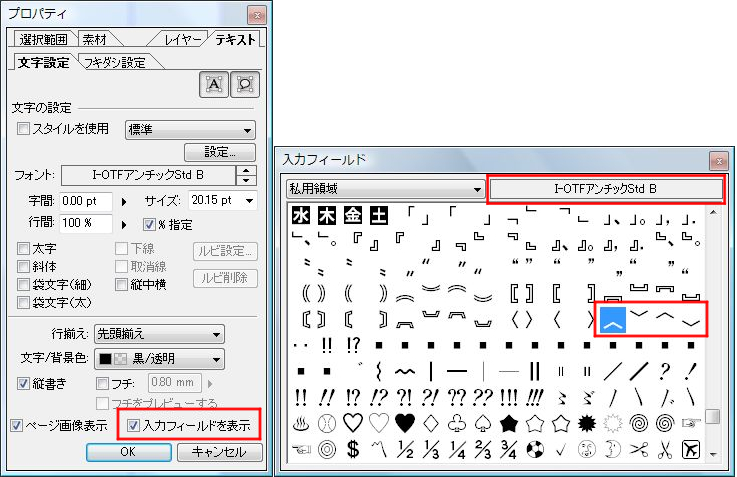737x477 pixels.
Task: Select the airplane glyph
Action: 690,449
